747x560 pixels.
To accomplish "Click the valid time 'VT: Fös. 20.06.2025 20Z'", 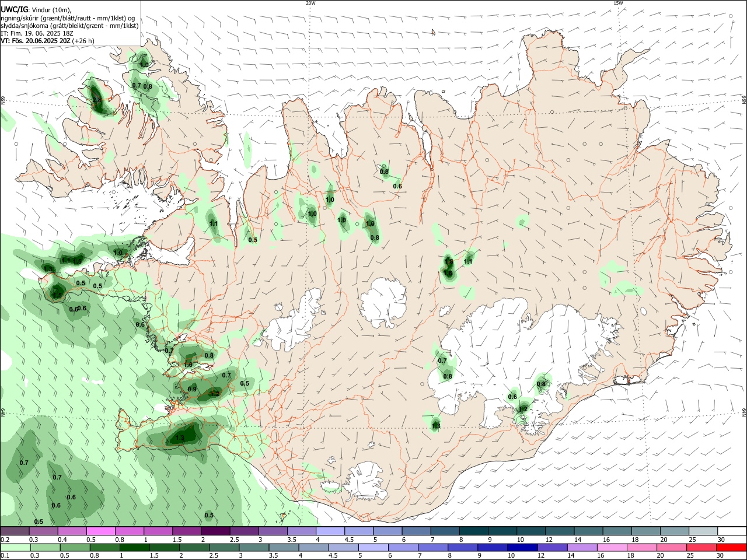I will [x=36, y=41].
